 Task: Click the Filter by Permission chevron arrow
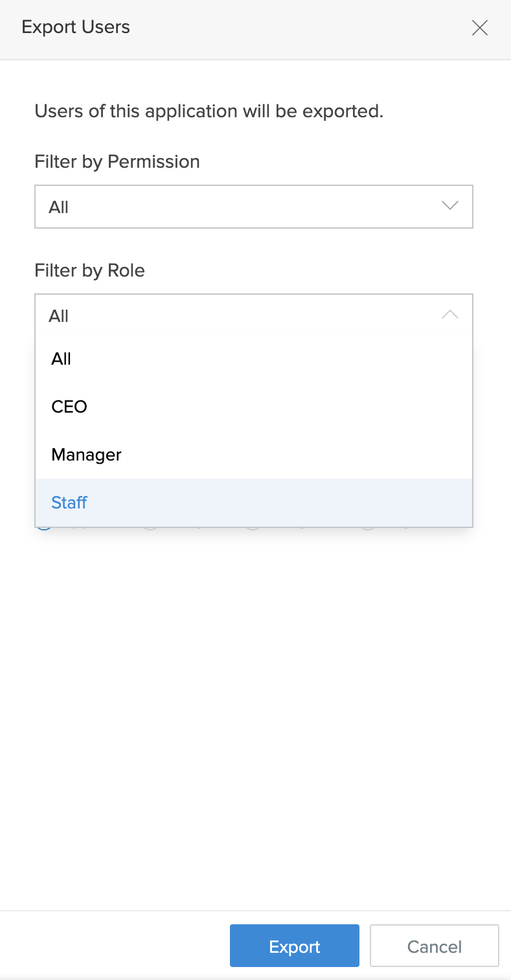(449, 206)
